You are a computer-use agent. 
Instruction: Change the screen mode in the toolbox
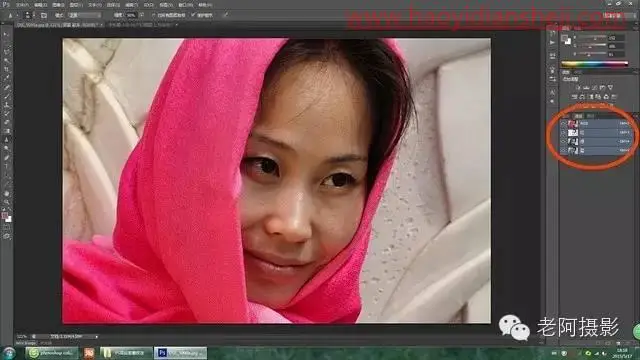[x=6, y=236]
